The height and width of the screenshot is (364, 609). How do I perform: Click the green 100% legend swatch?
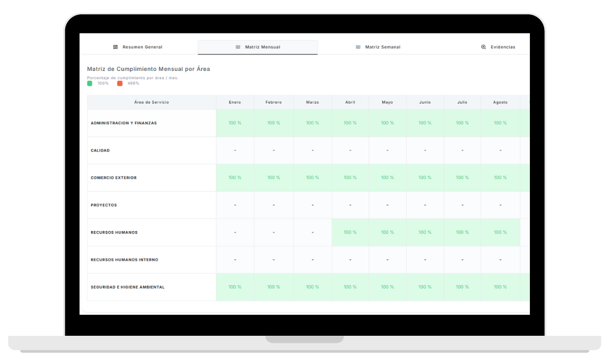(90, 83)
